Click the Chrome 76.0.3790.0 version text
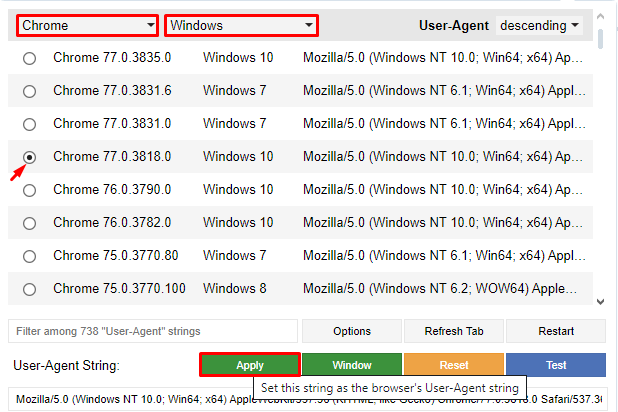The height and width of the screenshot is (412, 618). tap(112, 190)
